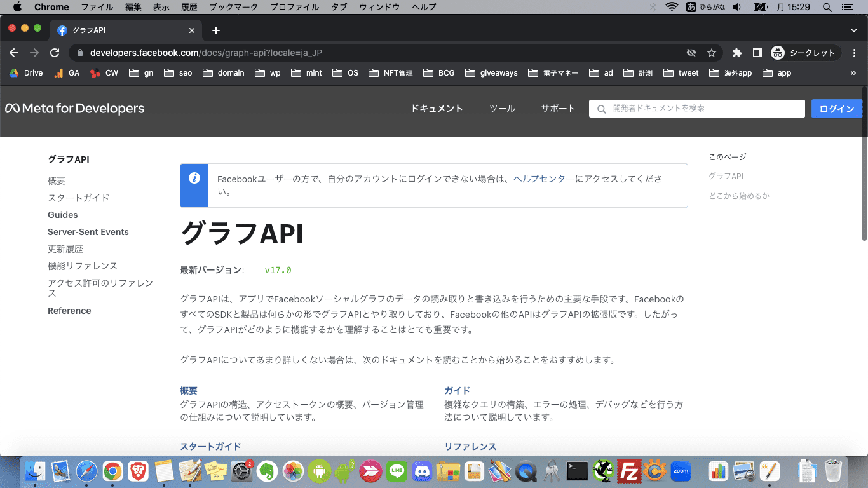868x488 pixels.
Task: Open System Preferences in the dock
Action: (241, 471)
